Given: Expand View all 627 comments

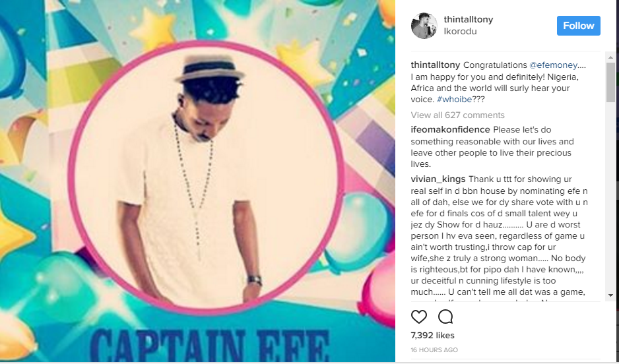Looking at the screenshot, I should pos(457,115).
